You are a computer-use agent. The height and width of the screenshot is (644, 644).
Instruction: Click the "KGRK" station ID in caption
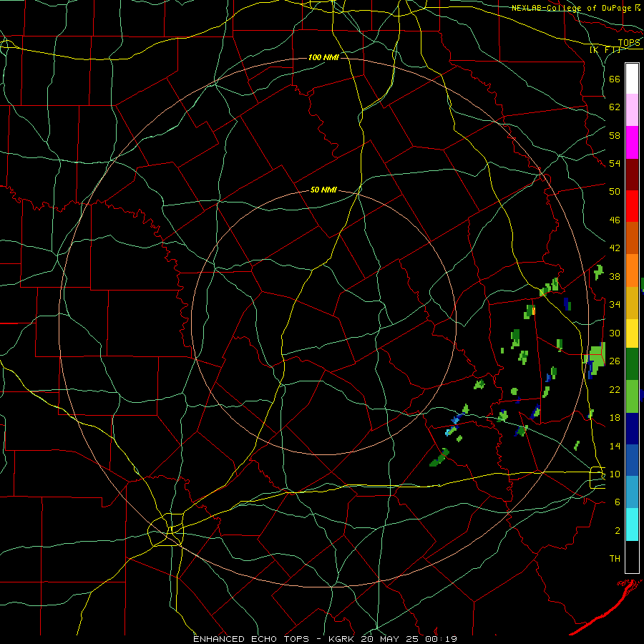coord(342,639)
